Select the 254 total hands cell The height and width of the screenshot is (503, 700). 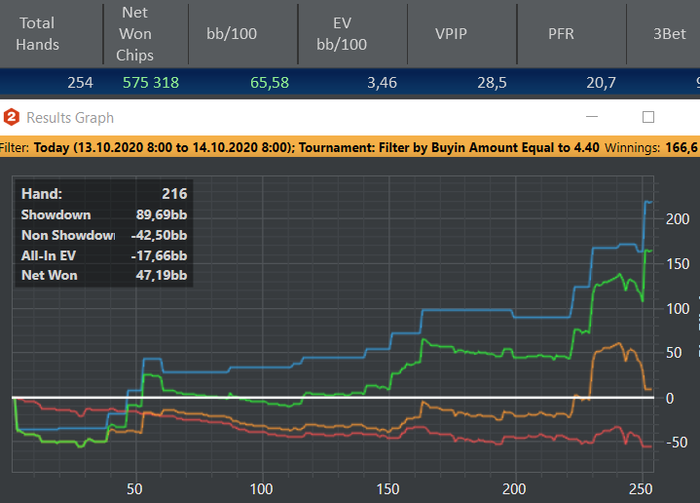click(80, 83)
